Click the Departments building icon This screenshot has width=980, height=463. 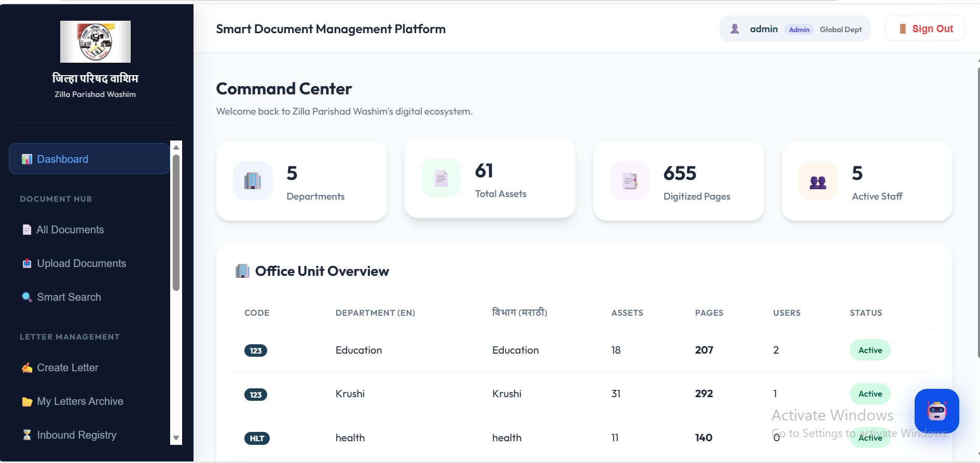click(253, 180)
